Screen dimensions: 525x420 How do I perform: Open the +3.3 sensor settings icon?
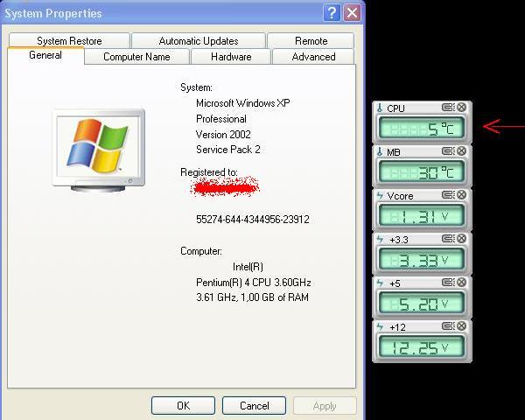tap(448, 239)
